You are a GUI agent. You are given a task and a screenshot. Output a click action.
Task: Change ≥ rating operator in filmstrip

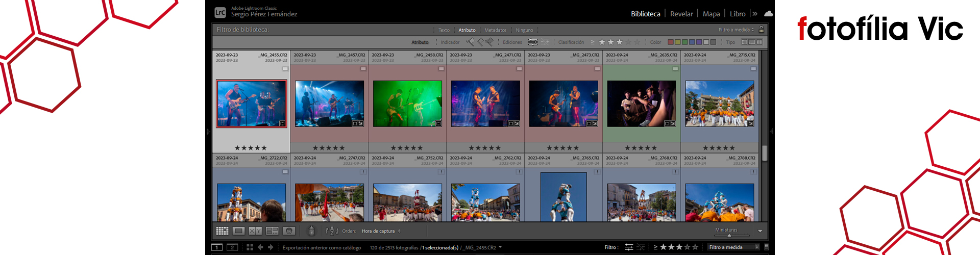click(655, 247)
